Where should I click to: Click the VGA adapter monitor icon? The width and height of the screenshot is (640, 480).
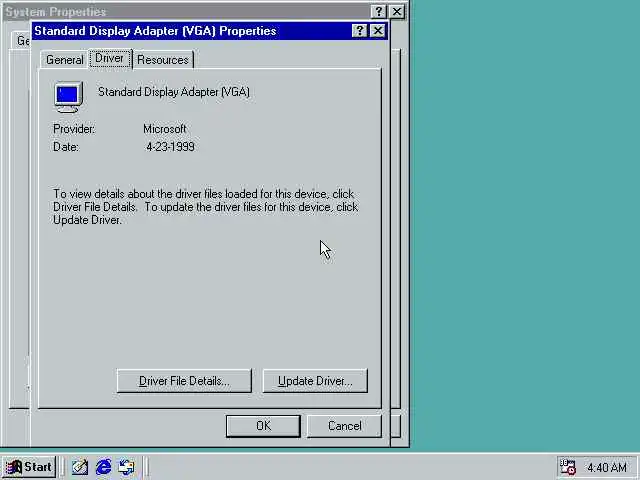68,97
